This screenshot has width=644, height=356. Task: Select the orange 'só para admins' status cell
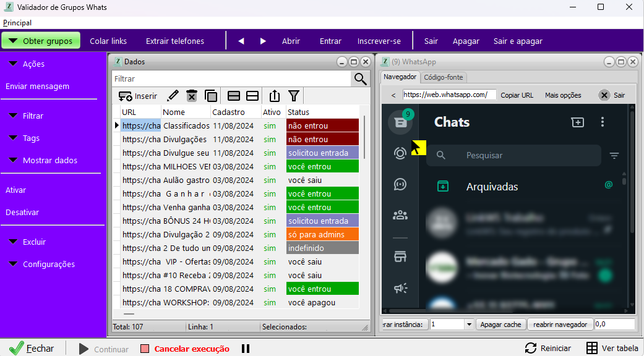tap(322, 235)
